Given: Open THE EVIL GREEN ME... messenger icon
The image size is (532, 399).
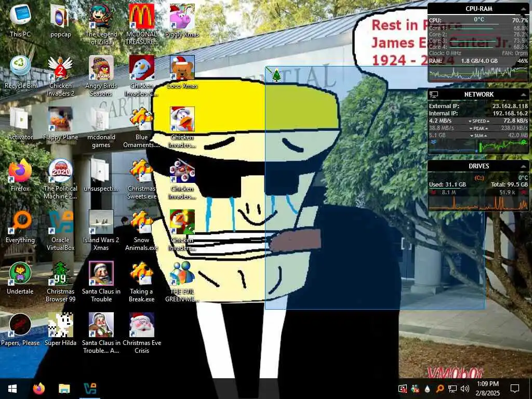Looking at the screenshot, I should coord(182,282).
